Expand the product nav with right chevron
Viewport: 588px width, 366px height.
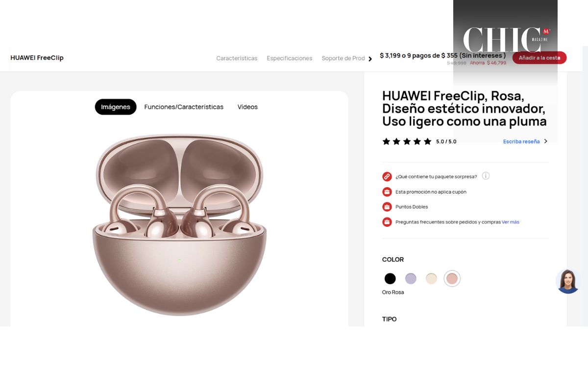pyautogui.click(x=370, y=59)
